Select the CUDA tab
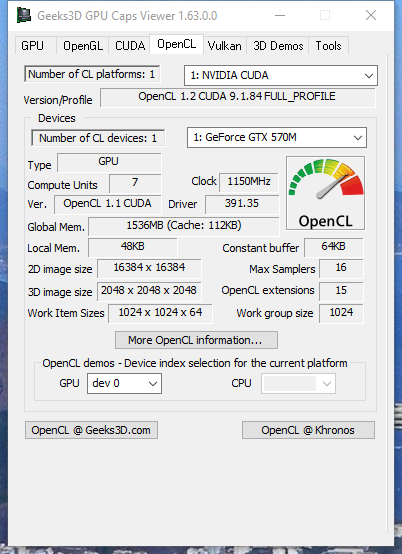The height and width of the screenshot is (554, 402). tap(130, 46)
